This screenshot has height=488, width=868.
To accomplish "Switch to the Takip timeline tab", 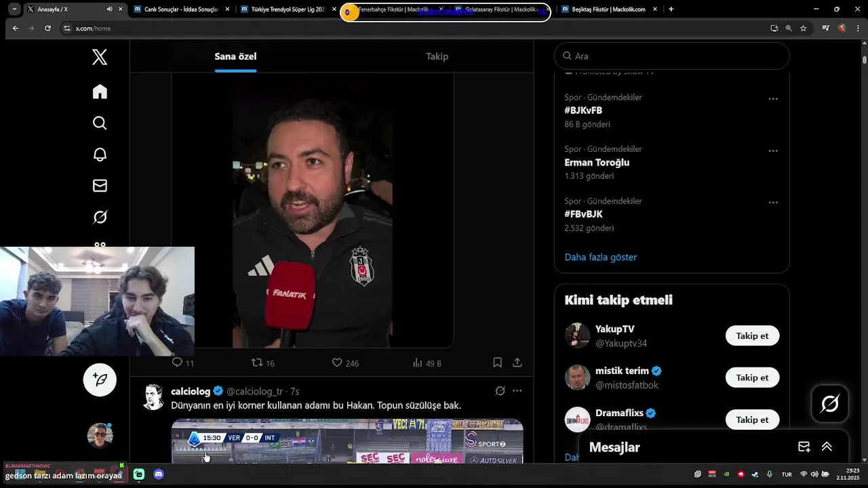I will click(x=437, y=56).
